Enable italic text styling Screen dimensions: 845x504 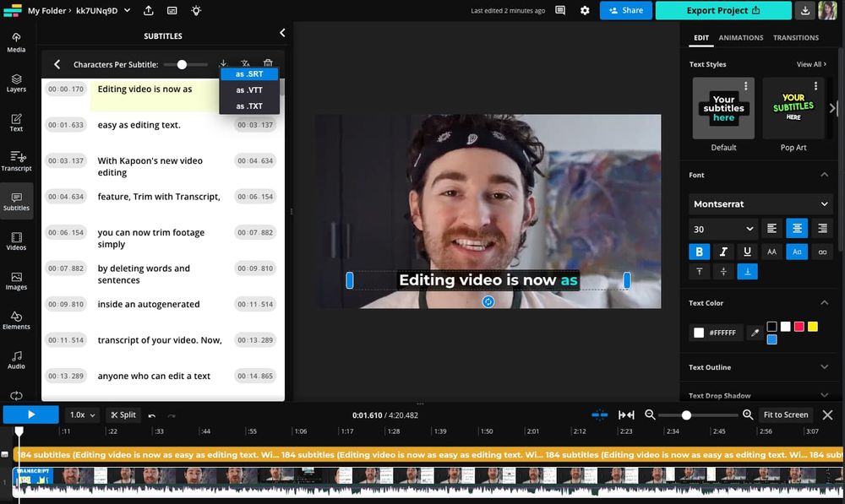coord(723,251)
